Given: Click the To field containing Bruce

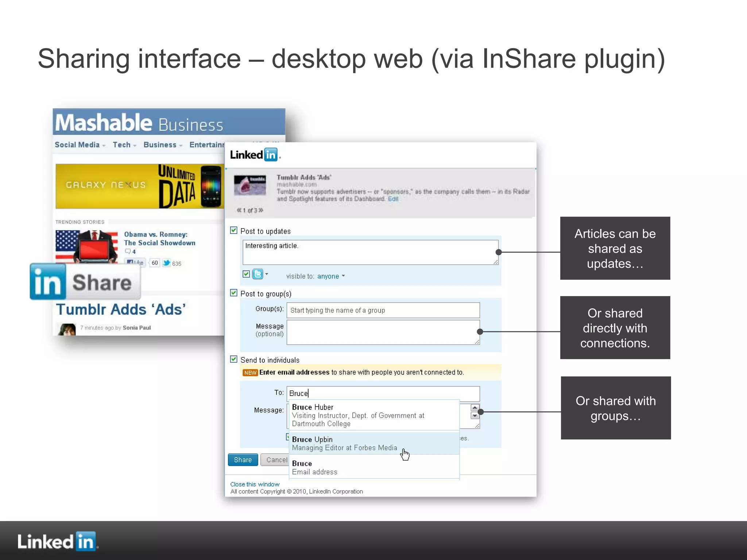Looking at the screenshot, I should coord(383,393).
